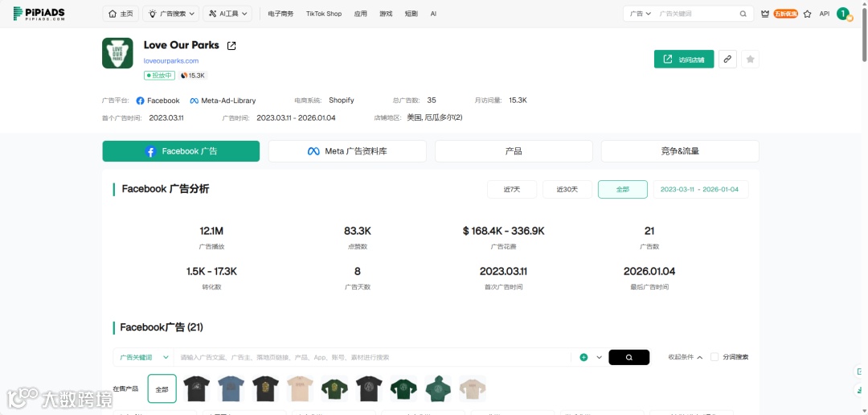Image resolution: width=868 pixels, height=415 pixels.
Task: Click the 投放中 status badge
Action: [x=159, y=76]
